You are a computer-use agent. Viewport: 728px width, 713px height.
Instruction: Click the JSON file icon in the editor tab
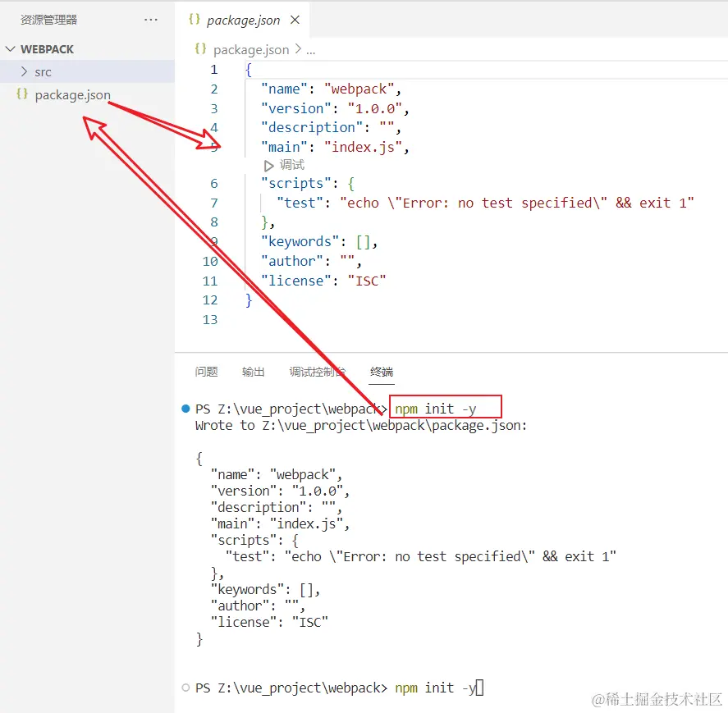click(x=194, y=20)
